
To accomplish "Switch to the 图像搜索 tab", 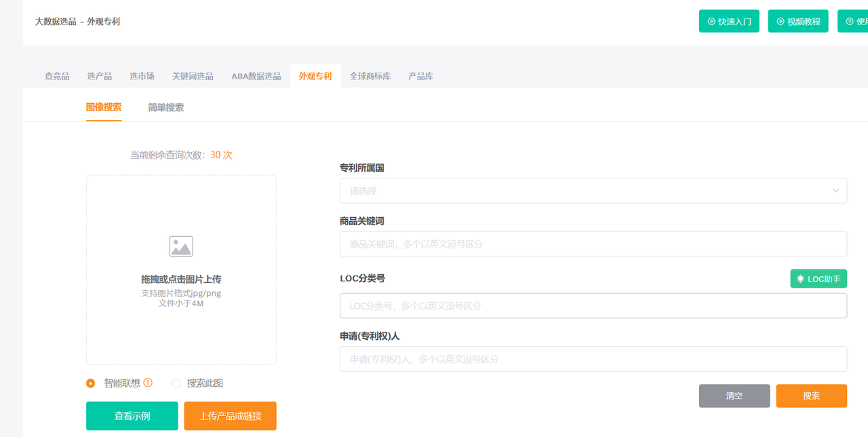I will coord(104,107).
